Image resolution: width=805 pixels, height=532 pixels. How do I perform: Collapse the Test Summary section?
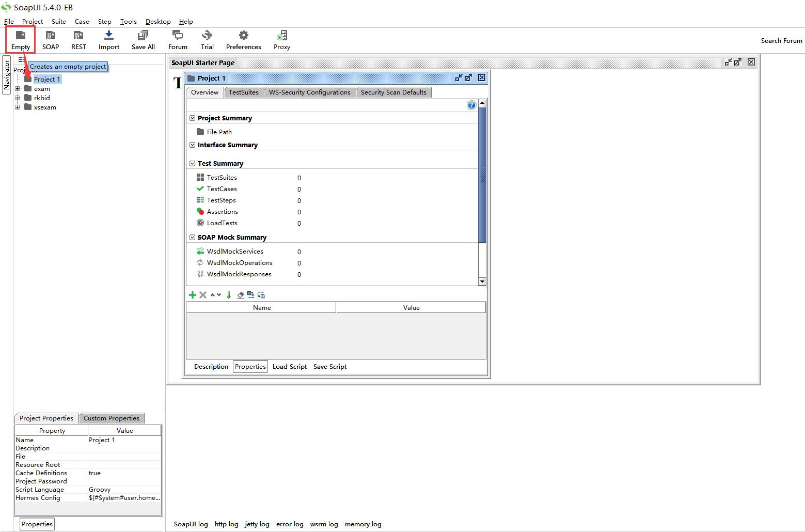coord(193,163)
